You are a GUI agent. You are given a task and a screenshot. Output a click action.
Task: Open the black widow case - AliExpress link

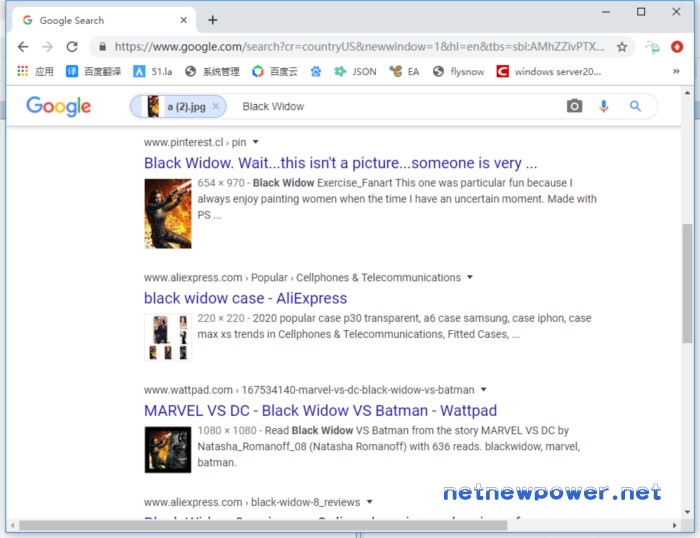[245, 298]
